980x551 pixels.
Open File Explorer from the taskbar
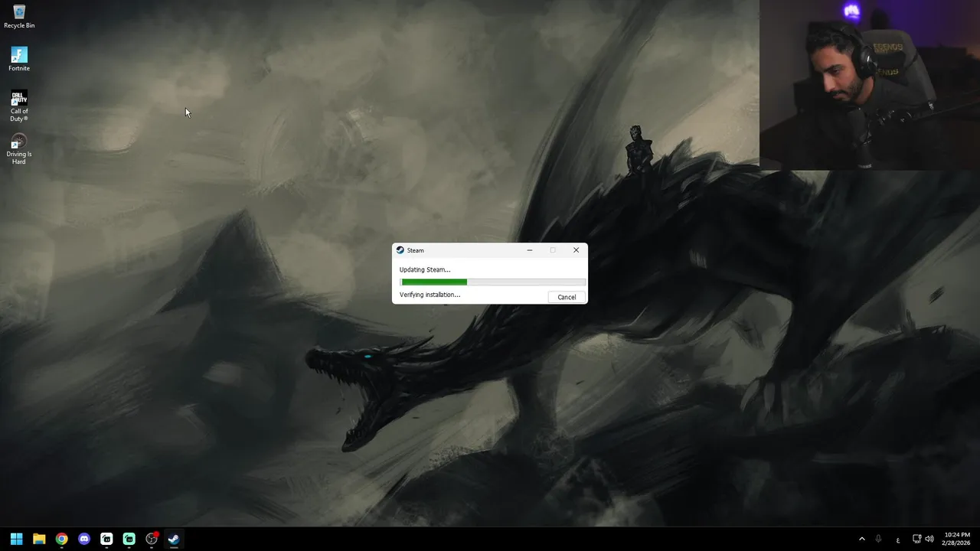coord(39,539)
